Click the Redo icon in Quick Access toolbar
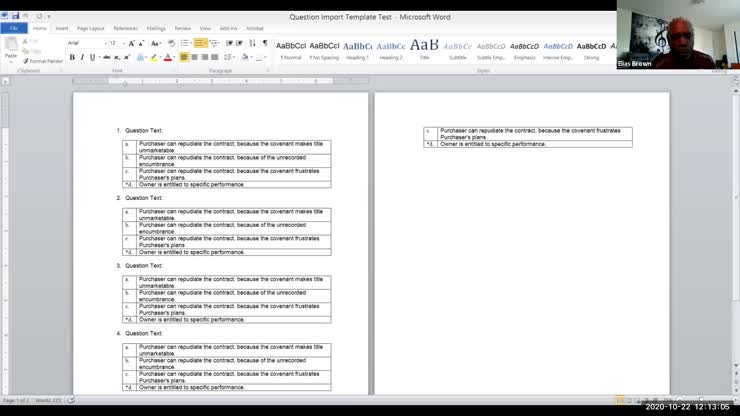This screenshot has width=740, height=416. pyautogui.click(x=39, y=16)
